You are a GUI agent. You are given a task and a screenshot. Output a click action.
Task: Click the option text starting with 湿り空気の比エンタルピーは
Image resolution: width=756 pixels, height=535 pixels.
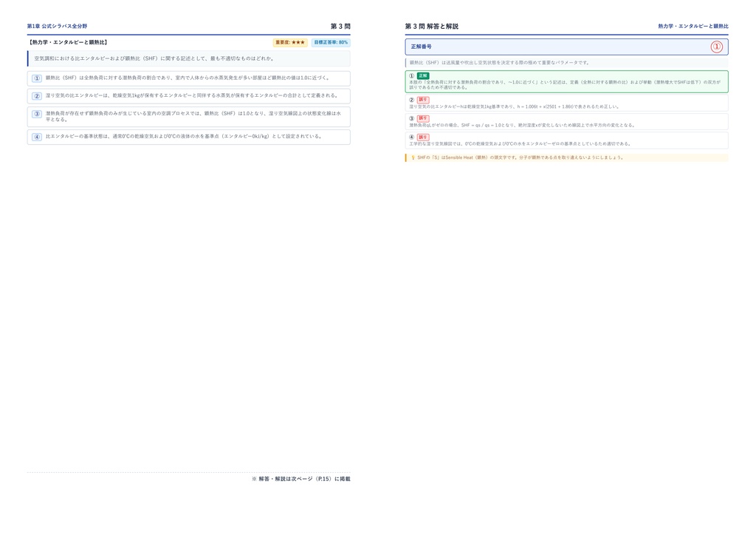point(193,95)
